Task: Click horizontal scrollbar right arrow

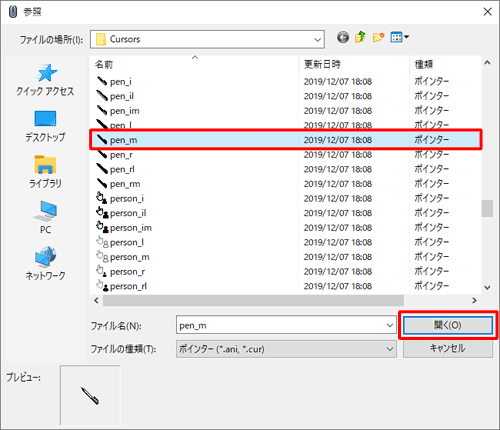Action: click(474, 301)
